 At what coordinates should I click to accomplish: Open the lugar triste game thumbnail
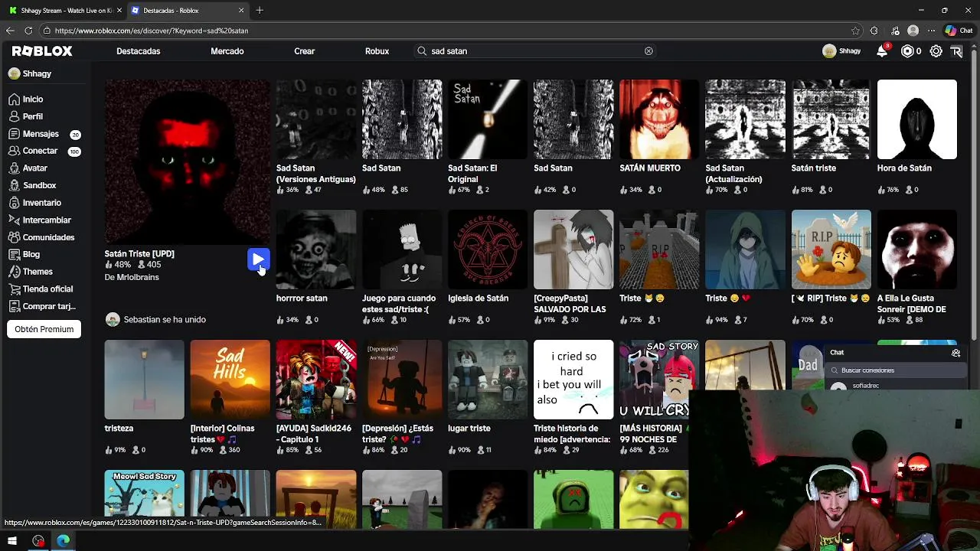pyautogui.click(x=488, y=380)
